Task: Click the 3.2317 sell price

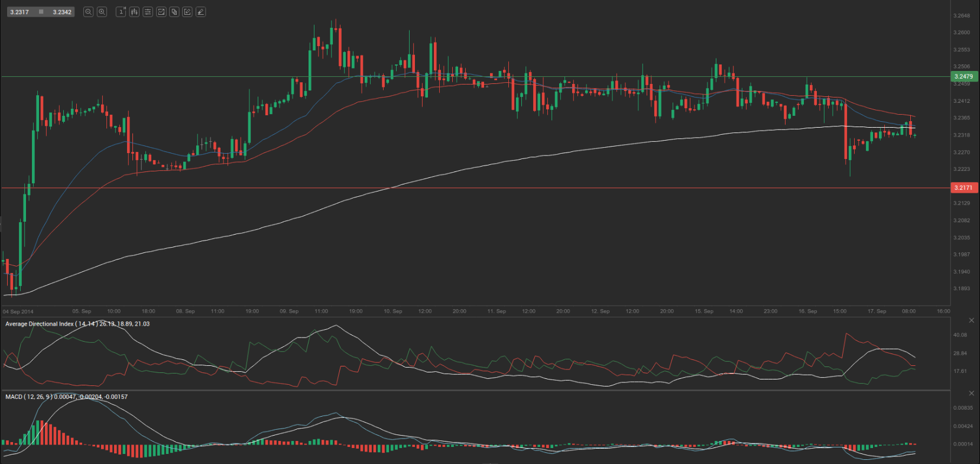Action: (20, 12)
